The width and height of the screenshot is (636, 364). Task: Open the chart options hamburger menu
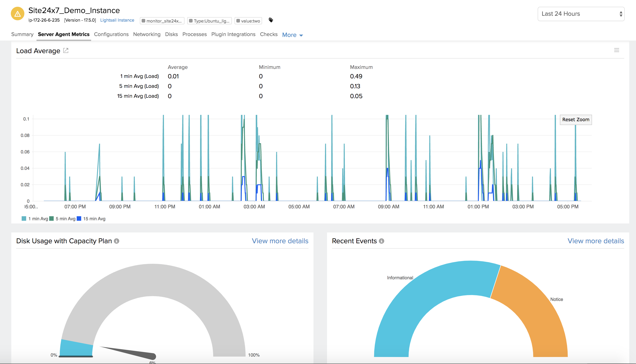(x=617, y=50)
